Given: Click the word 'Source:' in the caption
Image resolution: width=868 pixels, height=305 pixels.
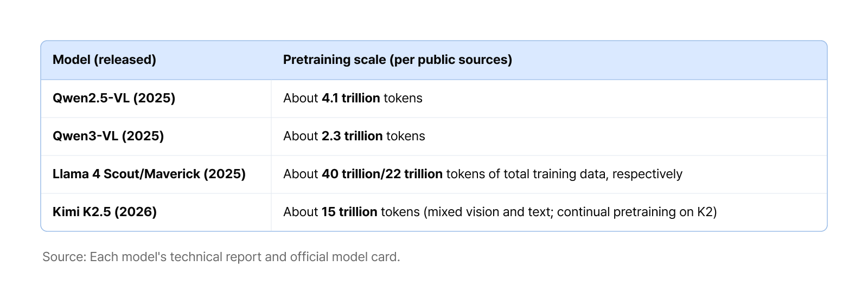Looking at the screenshot, I should pyautogui.click(x=65, y=257).
